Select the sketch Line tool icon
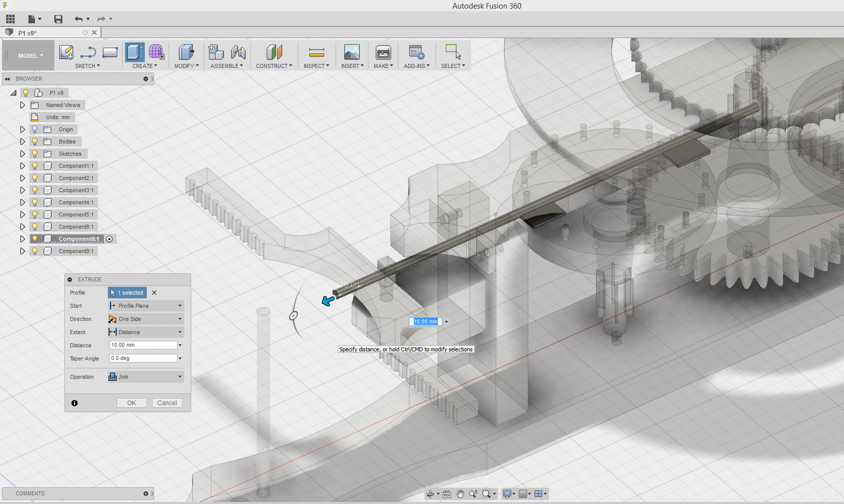844x504 pixels. 88,52
